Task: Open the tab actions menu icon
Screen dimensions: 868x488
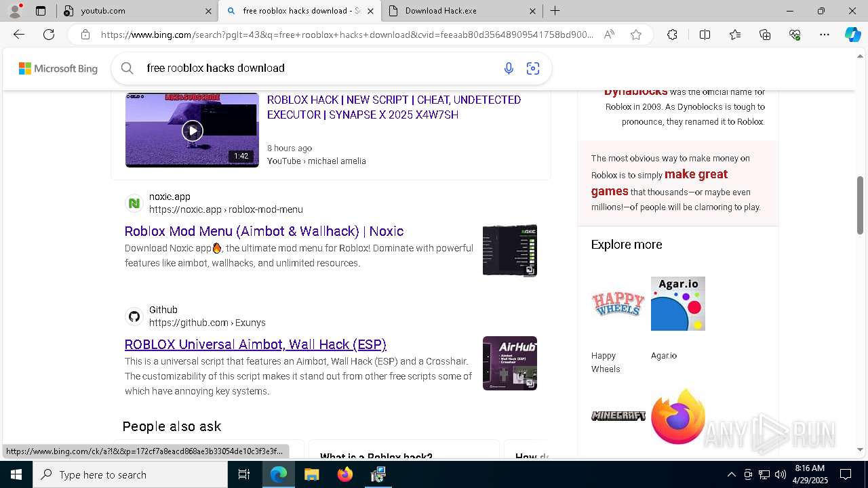Action: (x=41, y=11)
